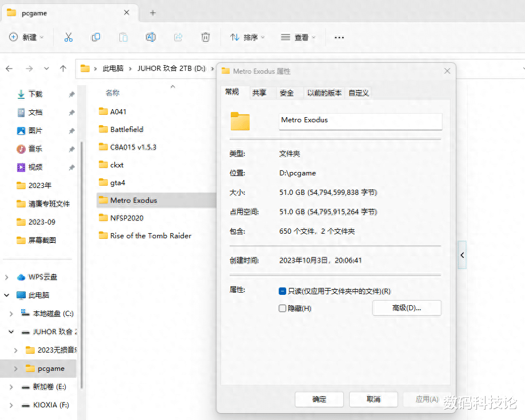Open 文档 in quick access

pos(35,113)
